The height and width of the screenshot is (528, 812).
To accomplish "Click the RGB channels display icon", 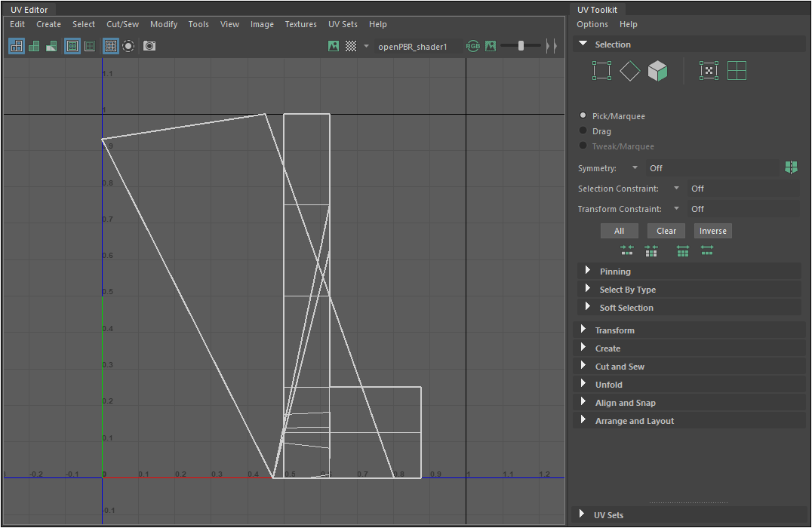I will pos(473,46).
